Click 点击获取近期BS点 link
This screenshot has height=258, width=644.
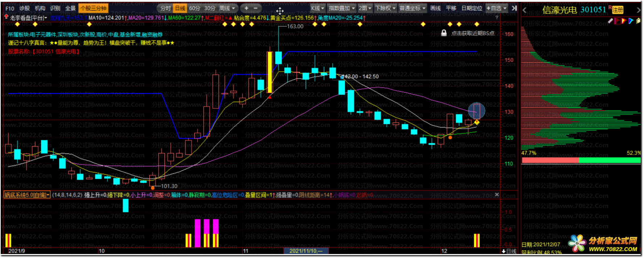coord(473,33)
